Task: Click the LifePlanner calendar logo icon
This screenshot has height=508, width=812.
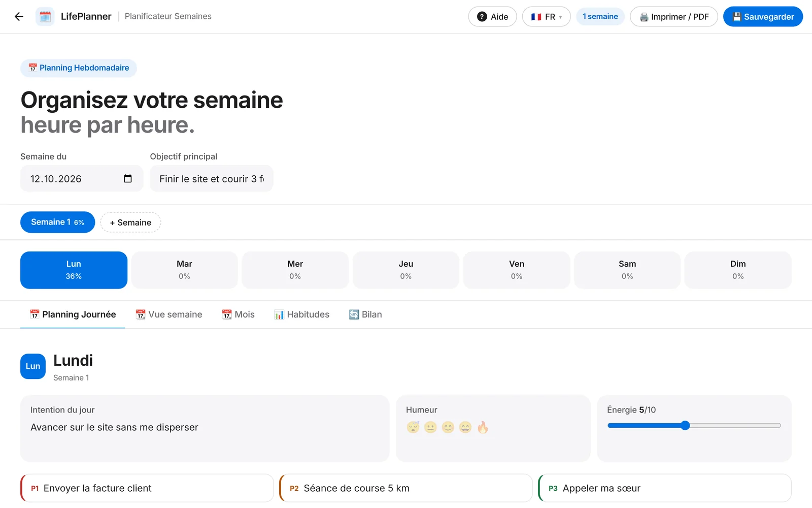Action: [x=45, y=17]
